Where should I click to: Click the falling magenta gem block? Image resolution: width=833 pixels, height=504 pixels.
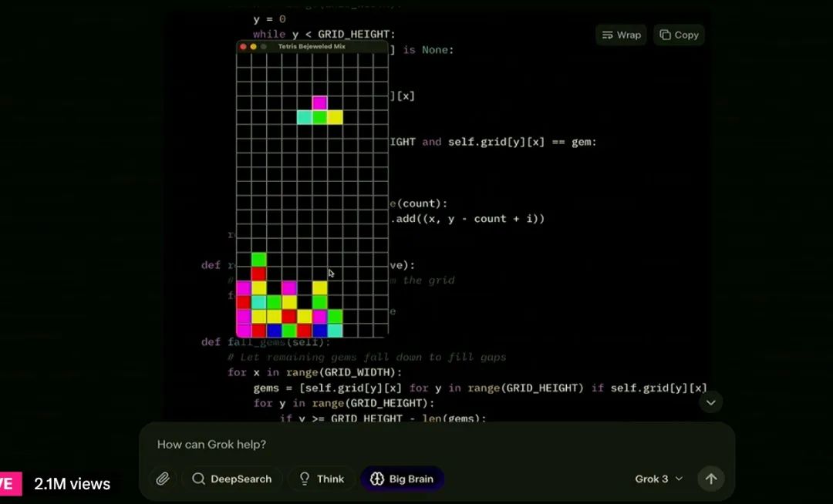[x=320, y=102]
